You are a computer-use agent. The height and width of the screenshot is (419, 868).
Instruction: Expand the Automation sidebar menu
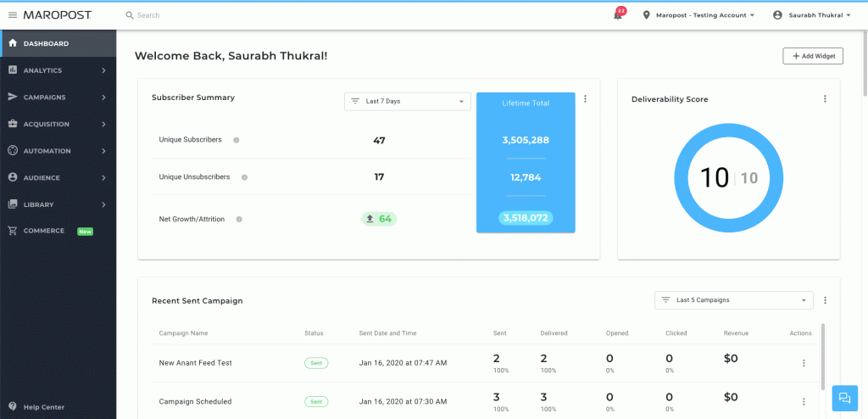click(58, 151)
